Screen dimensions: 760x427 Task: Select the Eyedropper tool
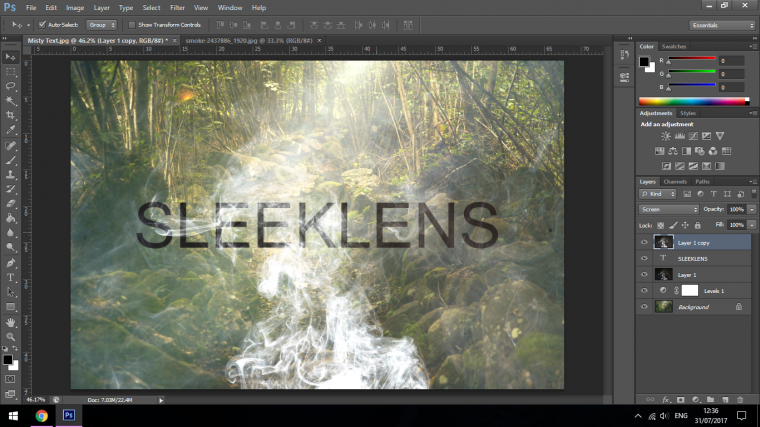click(10, 130)
